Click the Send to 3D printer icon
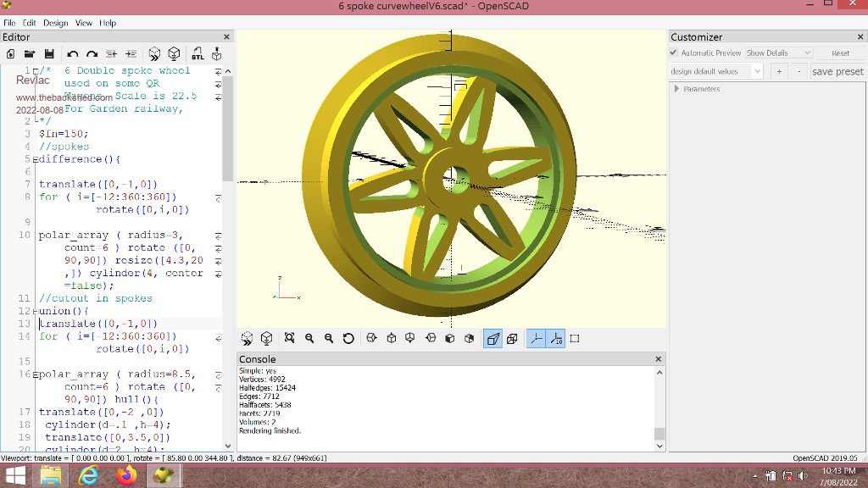The image size is (868, 488). (216, 53)
